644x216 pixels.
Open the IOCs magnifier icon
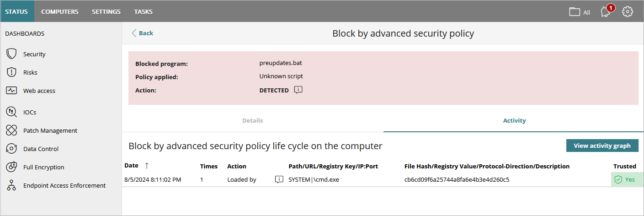pyautogui.click(x=11, y=112)
